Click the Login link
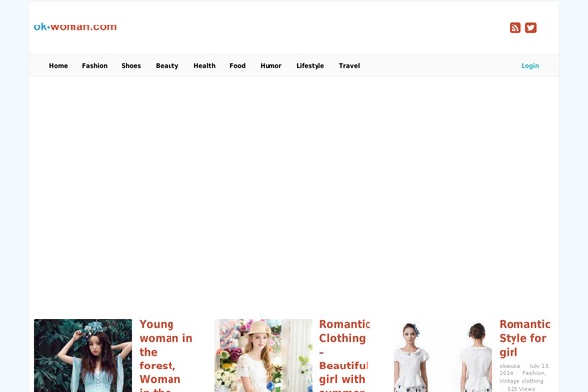Screen dimensions: 588x392 [530, 66]
